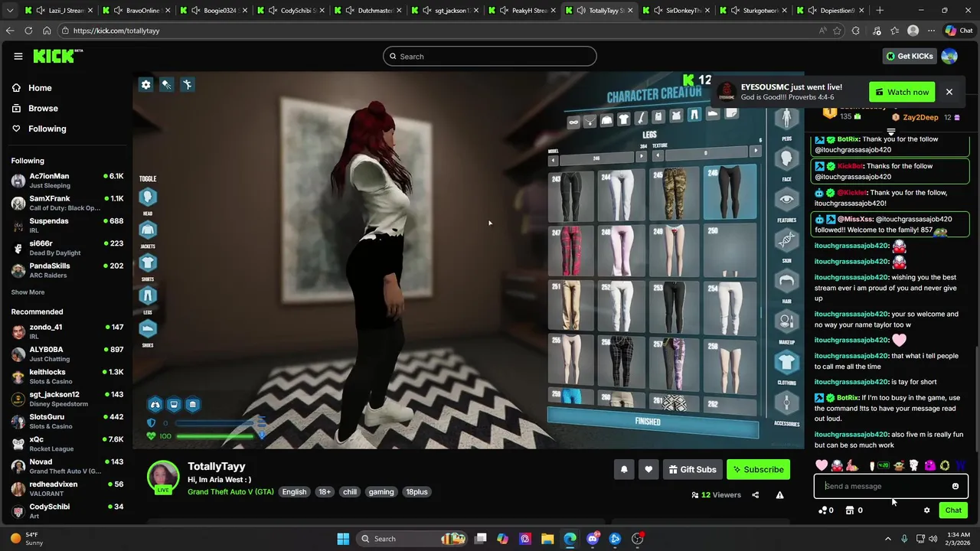980x551 pixels.
Task: Toggle Legs visibility in character creator
Action: pyautogui.click(x=148, y=295)
